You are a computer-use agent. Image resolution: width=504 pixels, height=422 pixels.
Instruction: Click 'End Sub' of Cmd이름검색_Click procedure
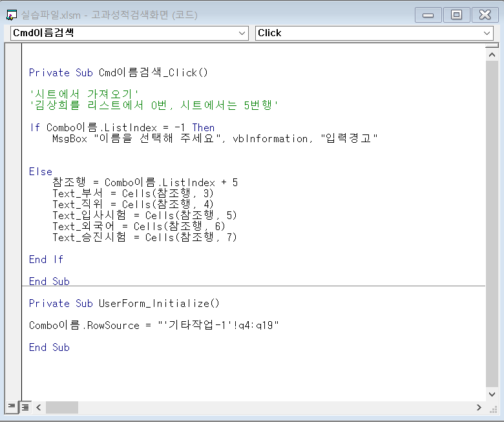point(49,281)
